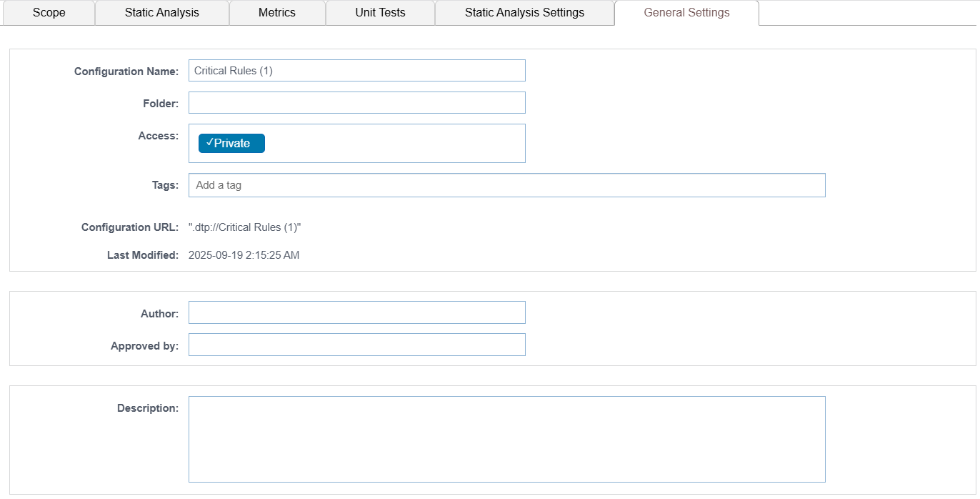Click the Approved by text field

[x=357, y=345]
